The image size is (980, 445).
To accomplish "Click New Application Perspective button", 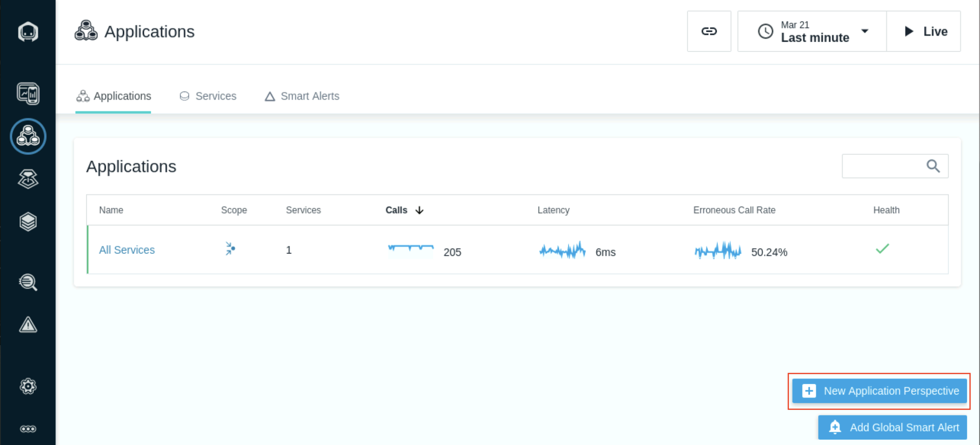I will click(879, 391).
